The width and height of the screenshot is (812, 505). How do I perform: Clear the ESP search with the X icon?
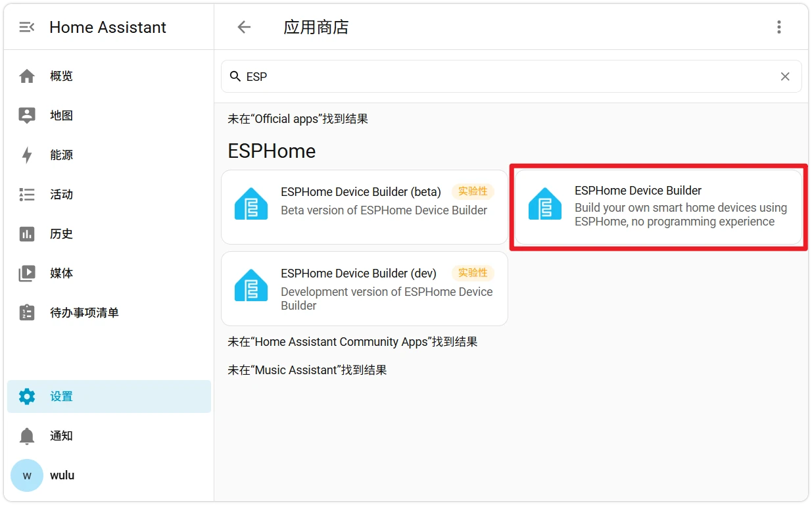pyautogui.click(x=785, y=76)
